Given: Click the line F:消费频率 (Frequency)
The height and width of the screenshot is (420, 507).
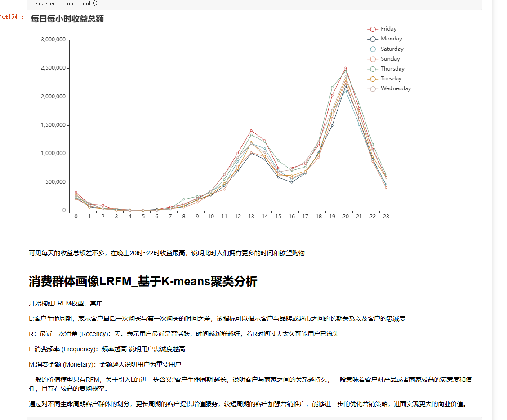Looking at the screenshot, I should [107, 349].
